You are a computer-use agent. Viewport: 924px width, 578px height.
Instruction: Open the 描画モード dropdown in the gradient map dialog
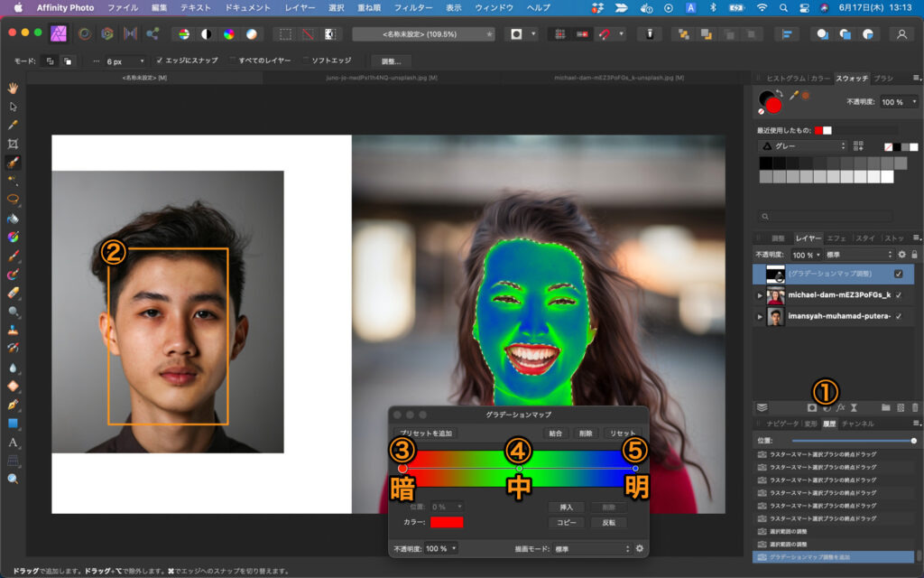[x=591, y=548]
